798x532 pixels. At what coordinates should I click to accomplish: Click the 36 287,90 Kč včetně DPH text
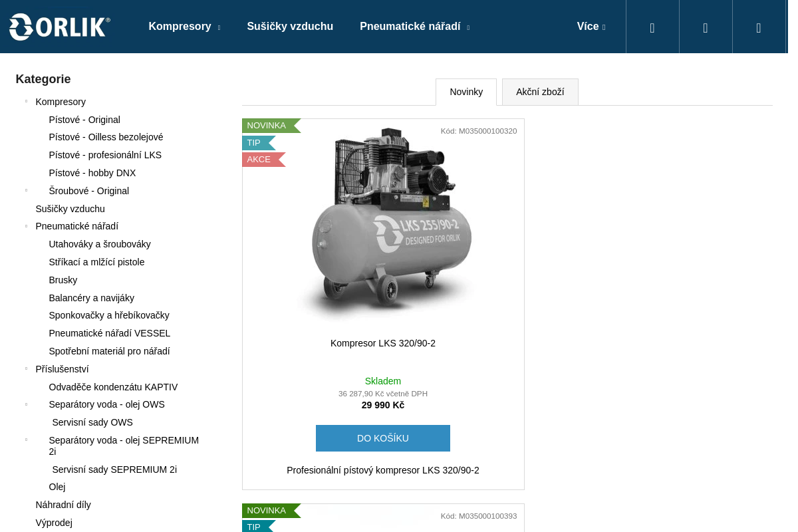point(383,394)
